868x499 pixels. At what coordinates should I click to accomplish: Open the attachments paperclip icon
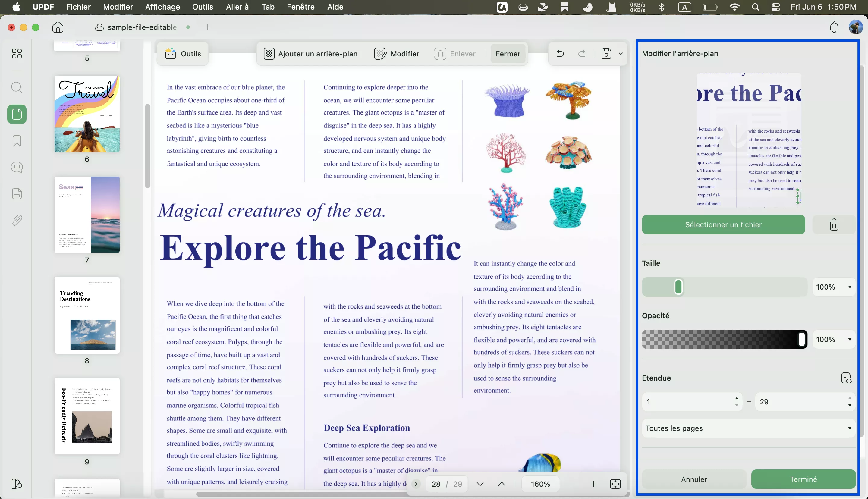click(x=17, y=220)
